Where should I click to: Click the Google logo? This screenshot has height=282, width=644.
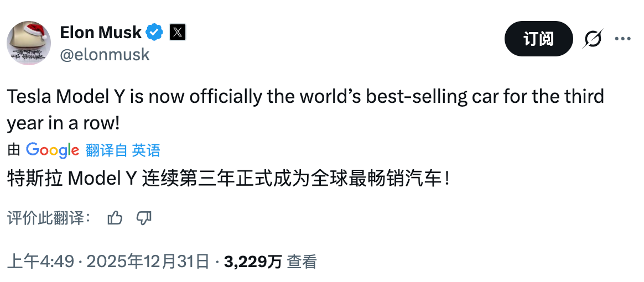53,150
